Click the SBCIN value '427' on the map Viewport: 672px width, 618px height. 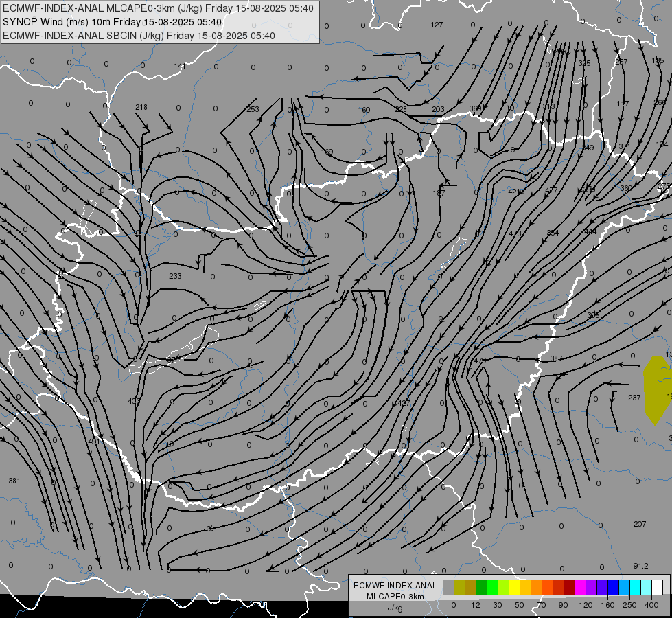point(404,403)
